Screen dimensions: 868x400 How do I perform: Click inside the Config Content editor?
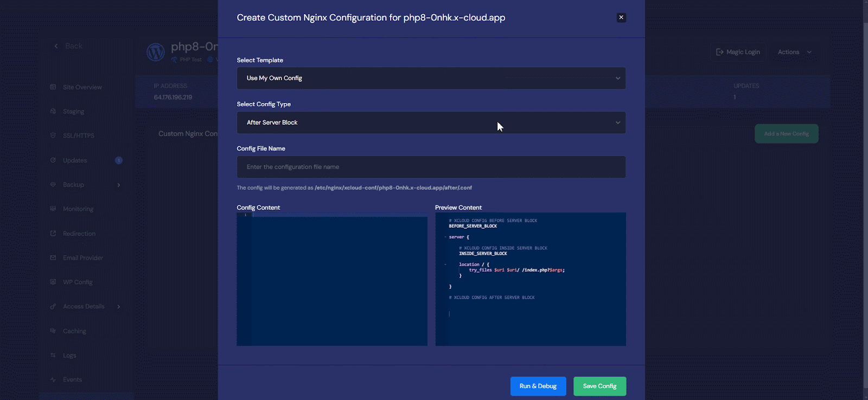332,279
